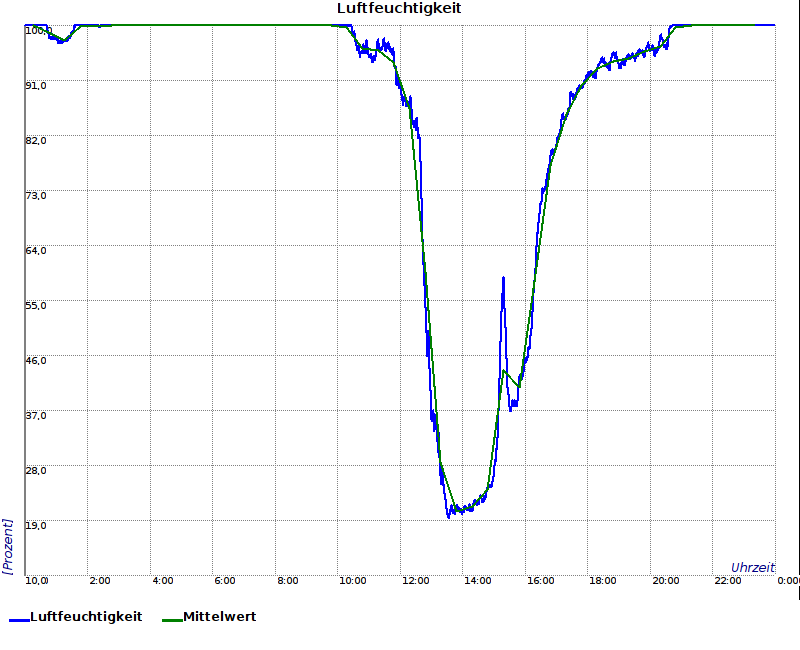Click the 4:00 time axis tick label
This screenshot has width=800, height=650.
[163, 581]
